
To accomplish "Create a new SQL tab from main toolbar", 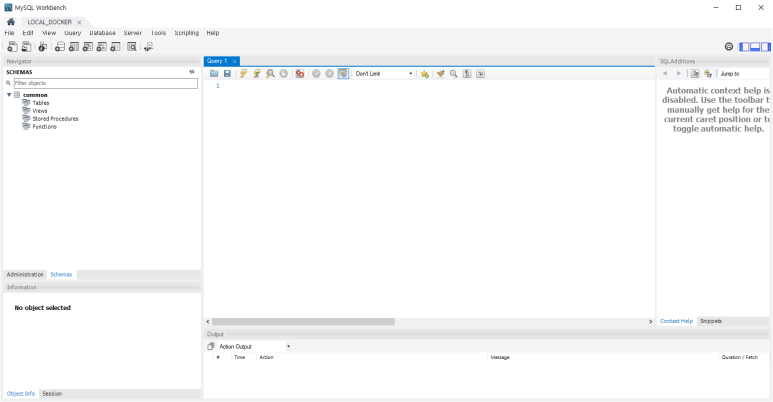I will click(12, 47).
